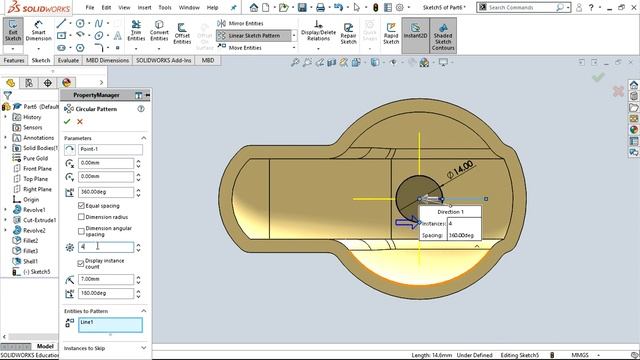
Task: Open the FeatureManager design tree tab
Action: click(x=11, y=83)
